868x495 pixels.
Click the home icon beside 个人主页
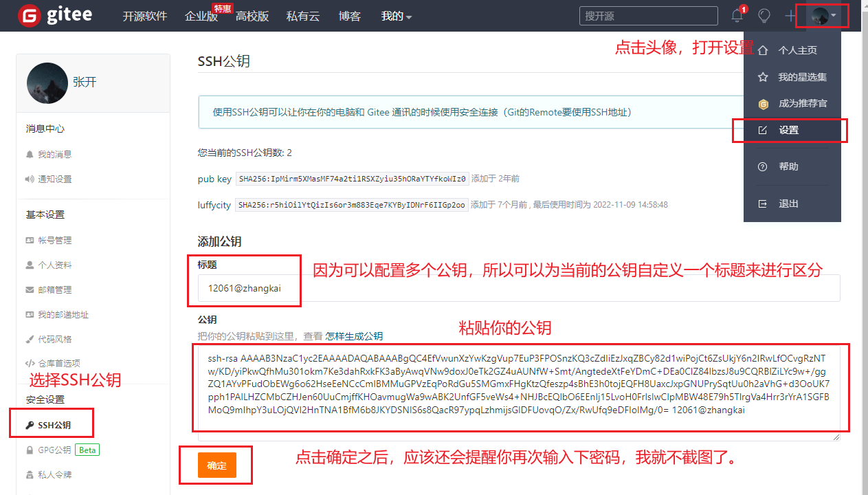pos(763,50)
